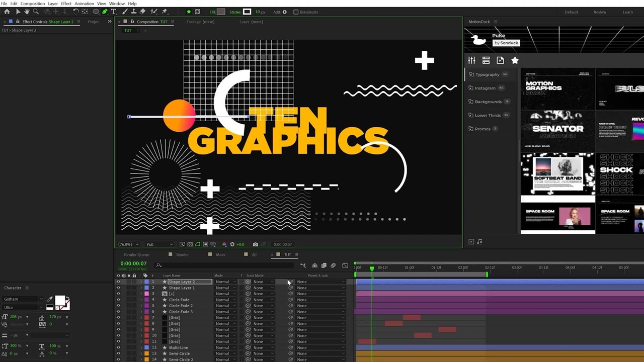Open the Animation menu
This screenshot has height=362, width=644.
(84, 4)
